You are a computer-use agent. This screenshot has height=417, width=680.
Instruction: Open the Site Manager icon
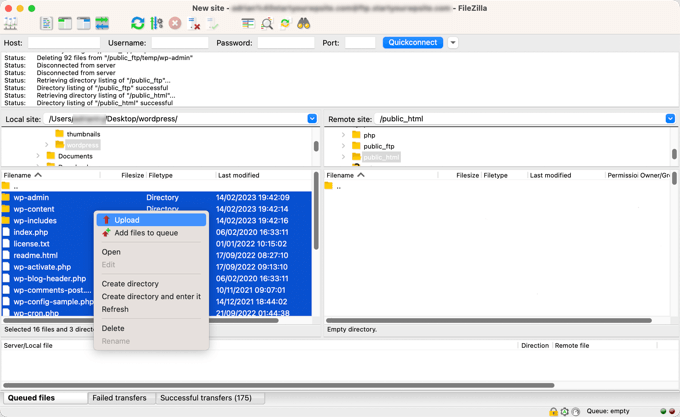11,23
